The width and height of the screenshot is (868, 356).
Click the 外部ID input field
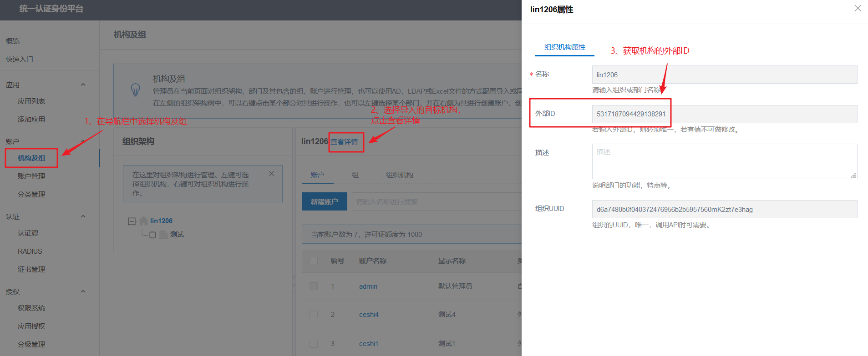[x=725, y=114]
